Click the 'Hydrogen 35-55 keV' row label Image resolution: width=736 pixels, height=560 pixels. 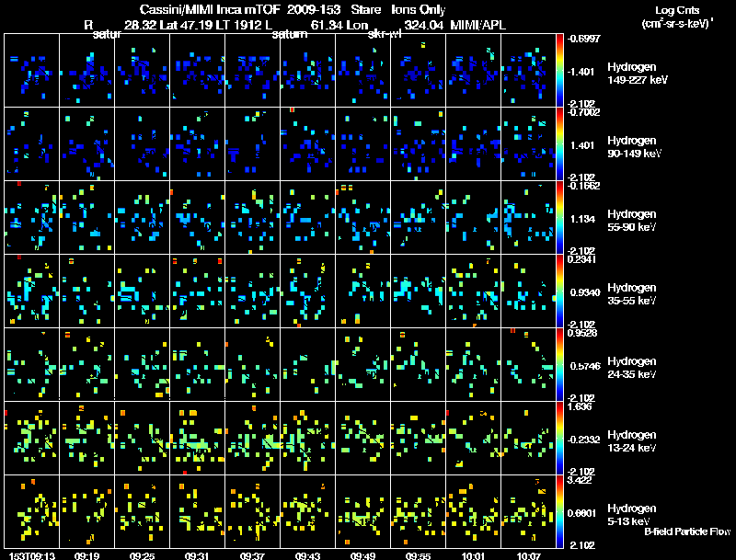point(632,294)
